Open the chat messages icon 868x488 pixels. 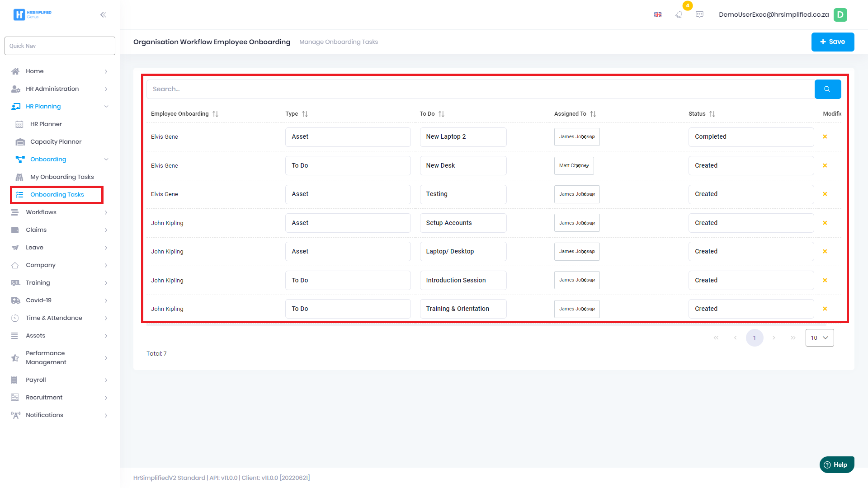click(699, 14)
